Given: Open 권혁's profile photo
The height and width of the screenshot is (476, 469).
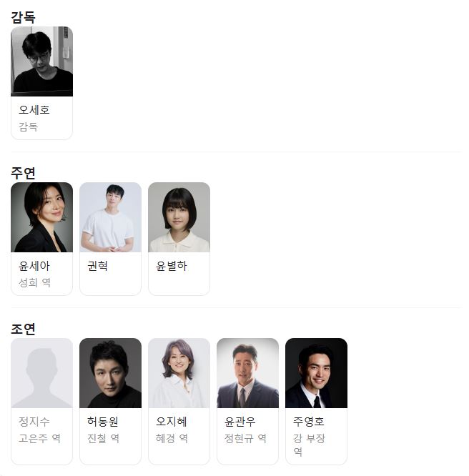Looking at the screenshot, I should click(111, 217).
